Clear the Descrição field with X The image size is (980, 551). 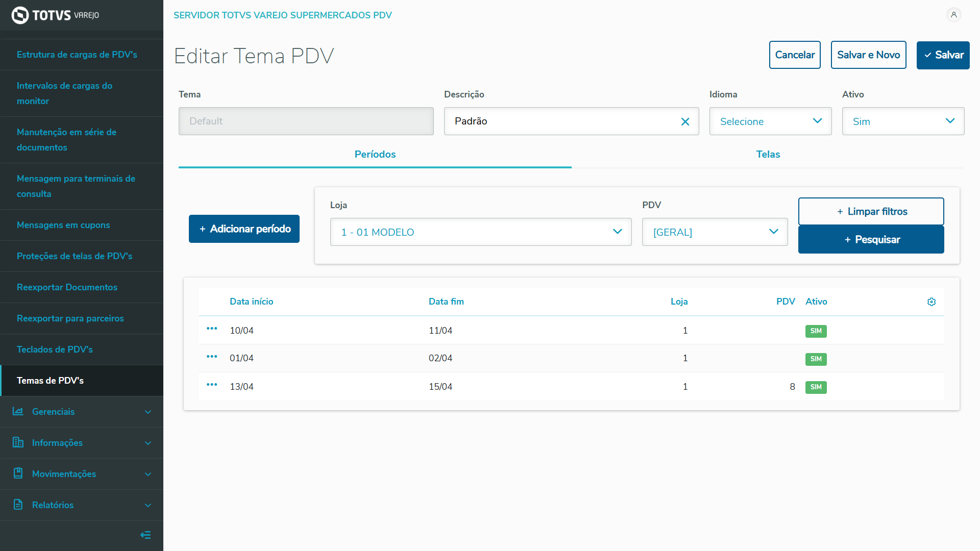point(685,121)
